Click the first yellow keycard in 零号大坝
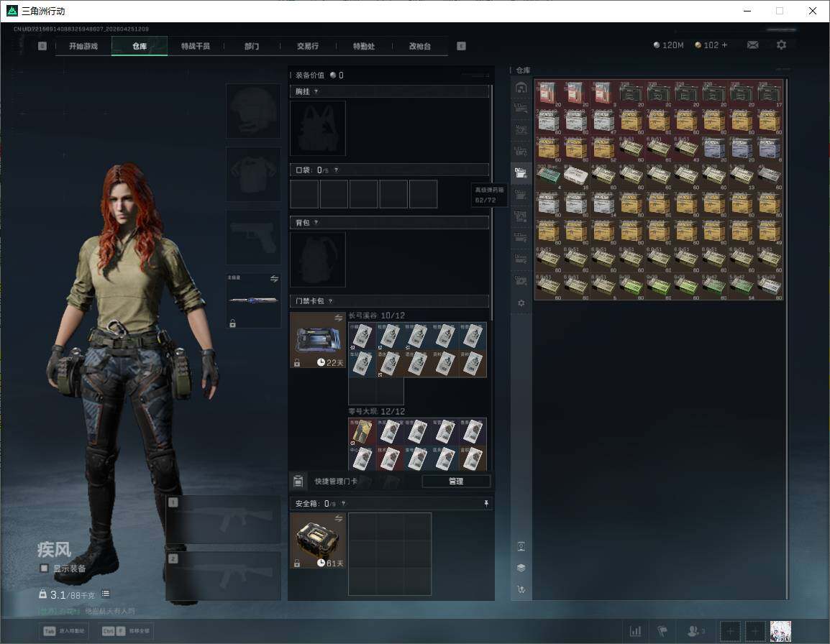The height and width of the screenshot is (644, 830). coord(362,431)
